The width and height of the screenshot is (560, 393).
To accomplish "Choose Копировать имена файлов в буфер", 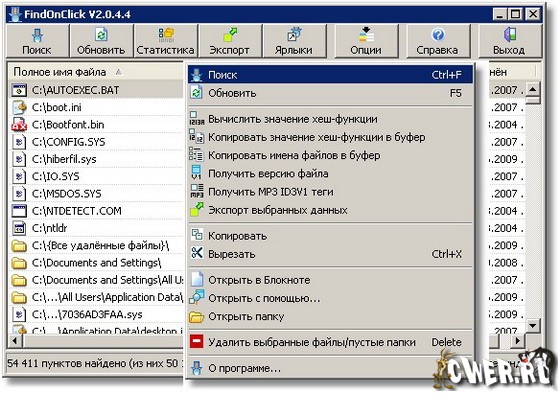I will point(330,155).
